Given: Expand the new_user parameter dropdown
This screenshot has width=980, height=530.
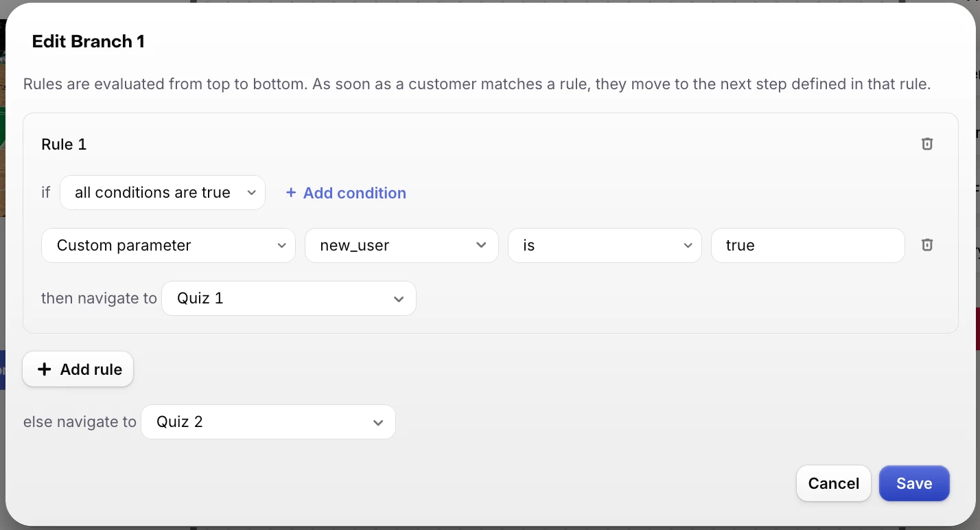Looking at the screenshot, I should pyautogui.click(x=401, y=245).
